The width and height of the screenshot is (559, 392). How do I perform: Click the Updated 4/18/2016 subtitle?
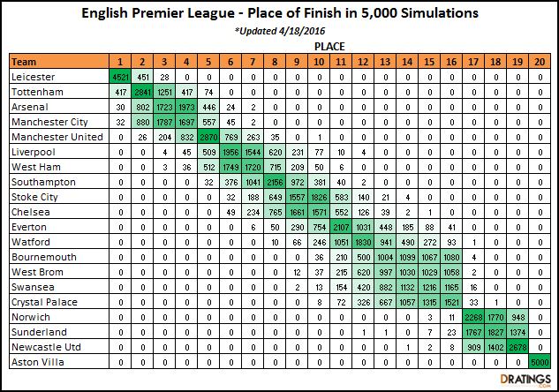[x=279, y=30]
